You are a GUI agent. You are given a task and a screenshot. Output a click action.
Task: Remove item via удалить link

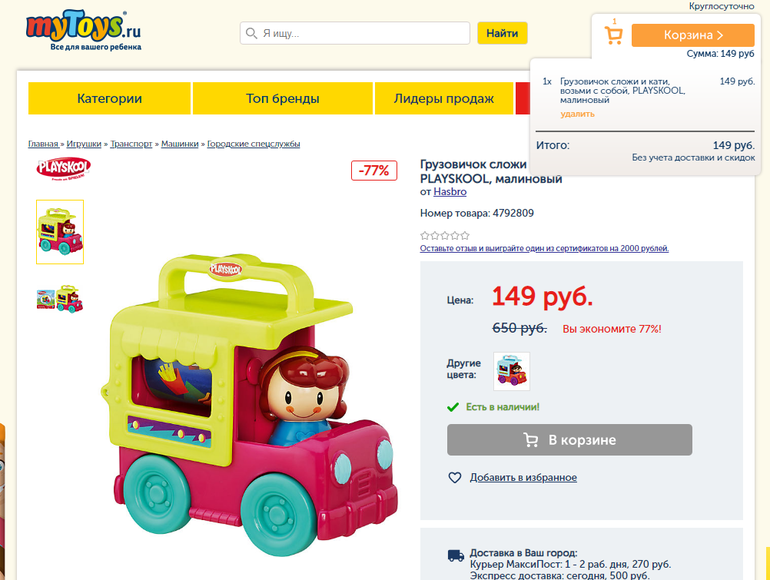[578, 114]
